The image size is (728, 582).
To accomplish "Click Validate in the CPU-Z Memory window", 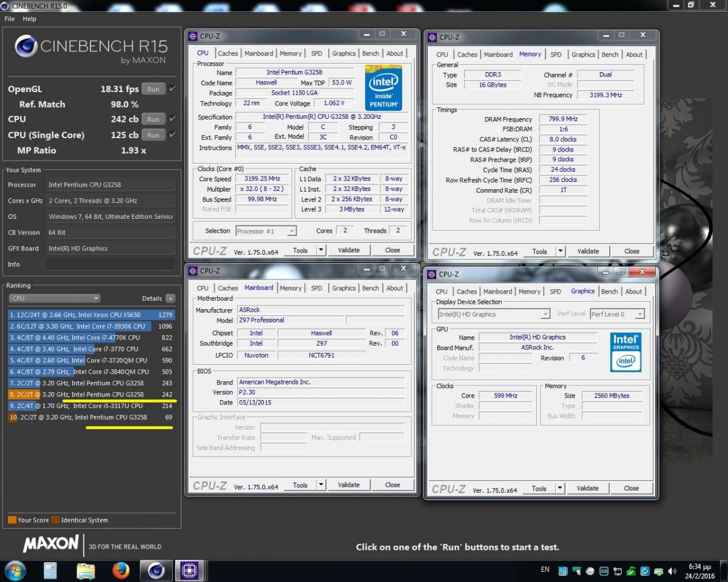I will pos(588,252).
